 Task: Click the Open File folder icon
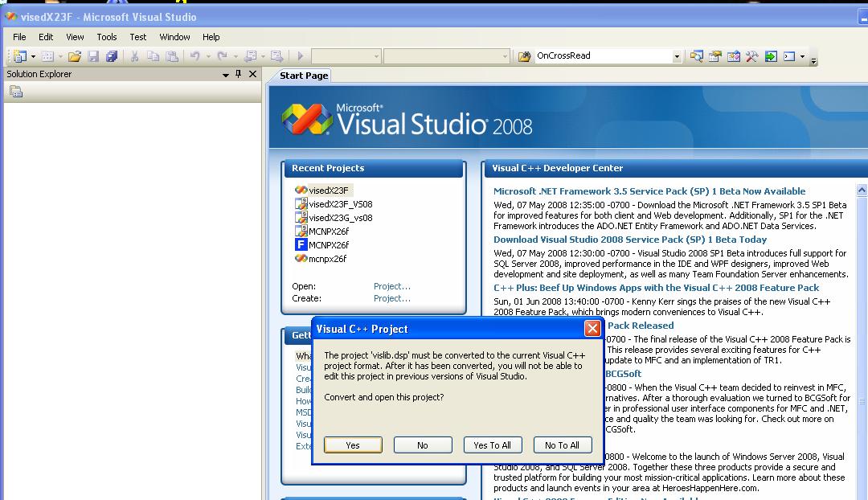pyautogui.click(x=75, y=56)
